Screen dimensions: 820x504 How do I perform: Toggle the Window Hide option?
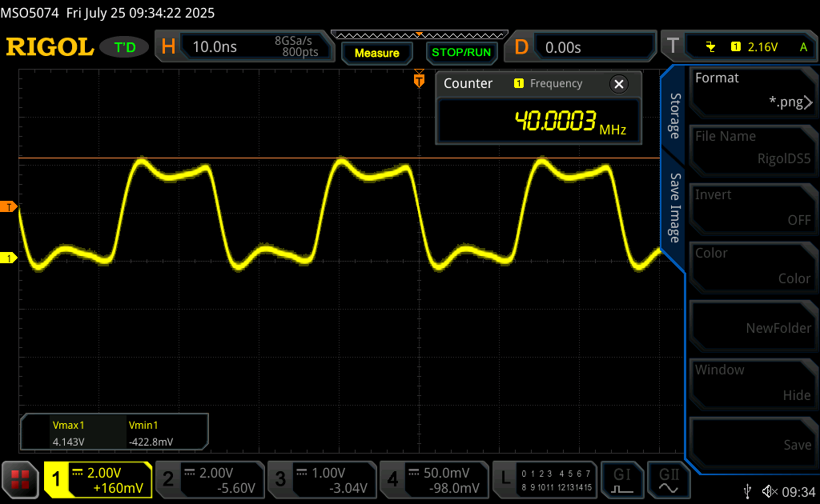tap(753, 383)
